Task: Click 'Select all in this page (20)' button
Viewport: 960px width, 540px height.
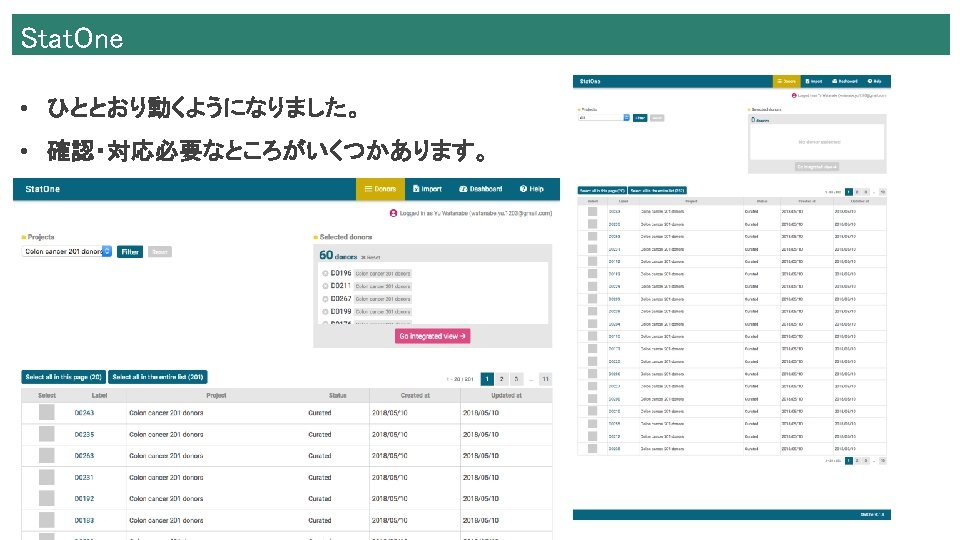Action: point(64,377)
